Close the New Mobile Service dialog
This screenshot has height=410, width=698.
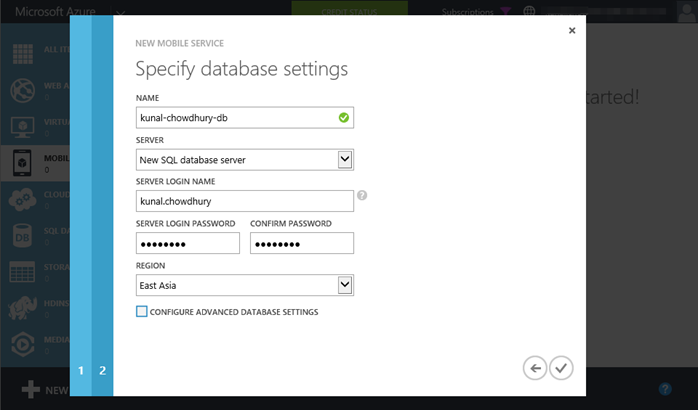(572, 30)
